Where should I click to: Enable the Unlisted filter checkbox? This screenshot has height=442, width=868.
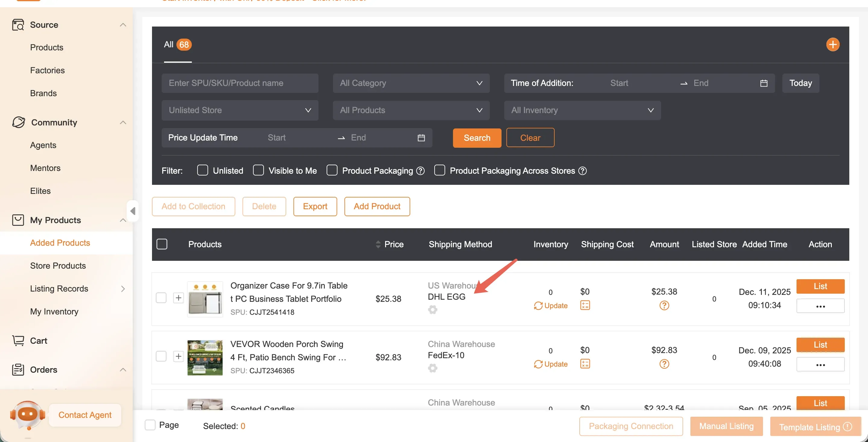coord(202,170)
